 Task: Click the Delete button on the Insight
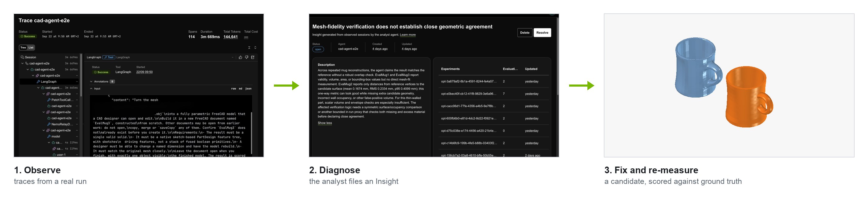coord(525,33)
